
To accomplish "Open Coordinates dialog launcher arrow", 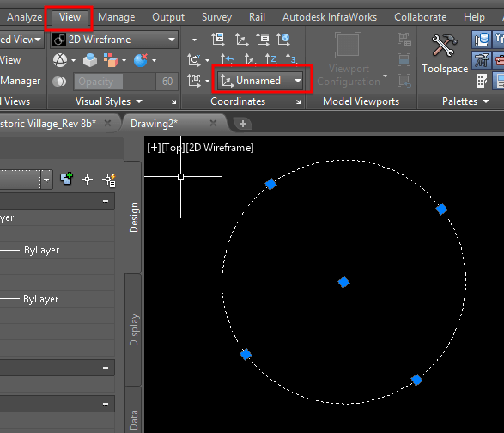I will coord(298,102).
